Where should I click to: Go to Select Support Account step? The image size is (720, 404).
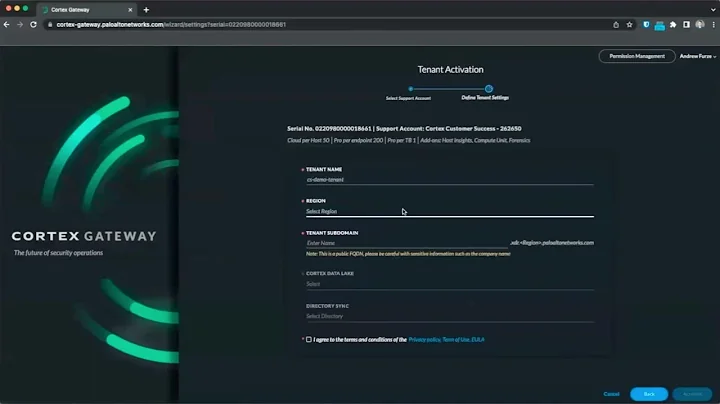pos(408,98)
